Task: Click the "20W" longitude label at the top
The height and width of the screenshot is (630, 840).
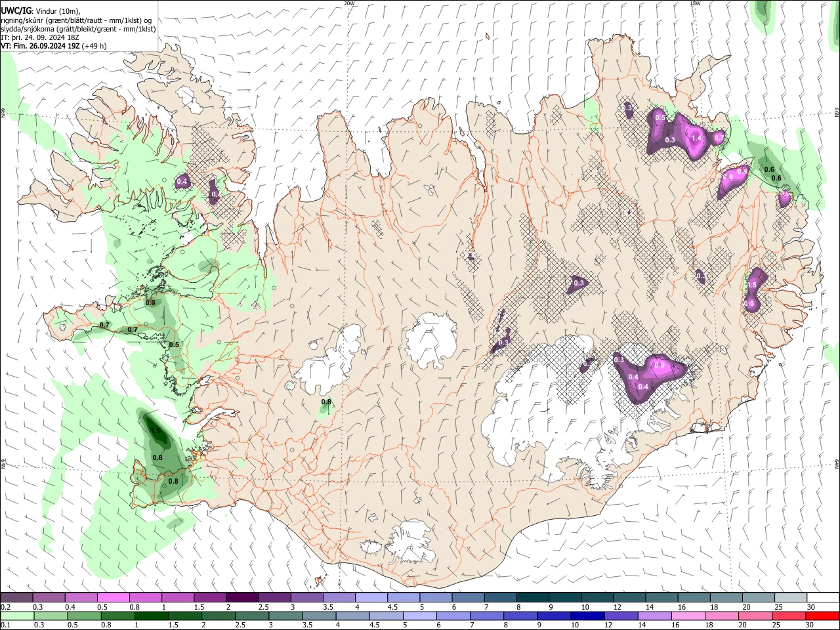Action: (x=349, y=3)
